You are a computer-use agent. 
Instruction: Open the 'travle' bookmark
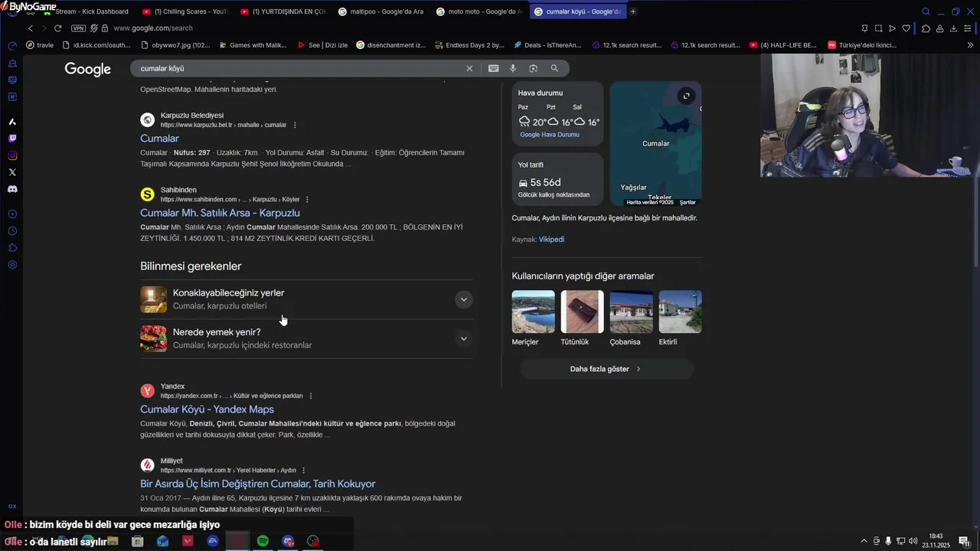[40, 45]
